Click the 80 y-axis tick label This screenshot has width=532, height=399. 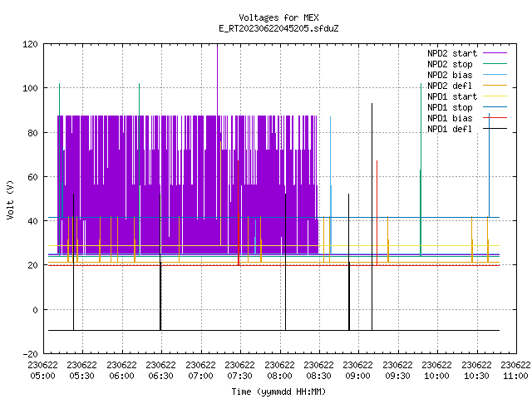pyautogui.click(x=33, y=133)
